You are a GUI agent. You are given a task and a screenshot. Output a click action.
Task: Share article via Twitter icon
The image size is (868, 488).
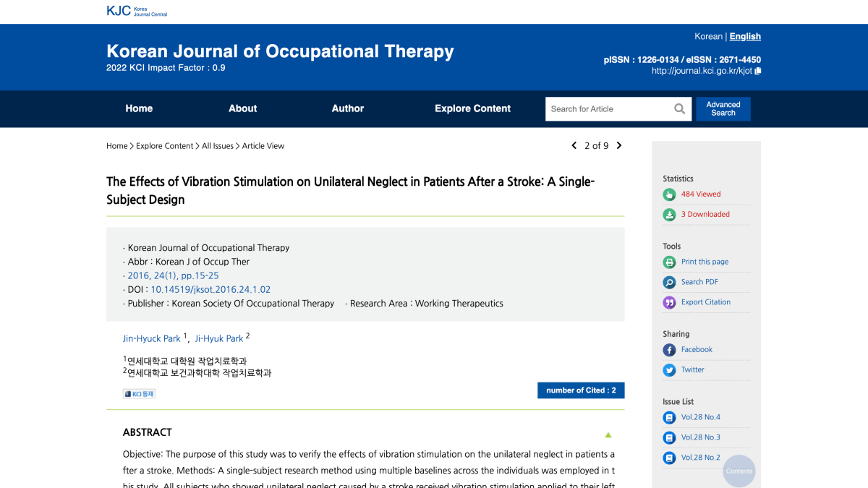pos(669,370)
